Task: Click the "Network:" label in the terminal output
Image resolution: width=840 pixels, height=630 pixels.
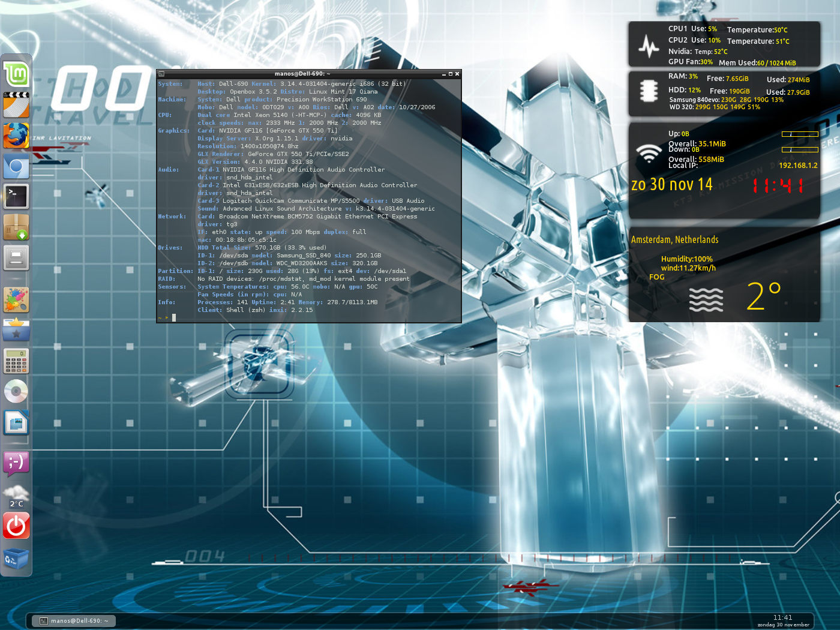Action: tap(172, 217)
